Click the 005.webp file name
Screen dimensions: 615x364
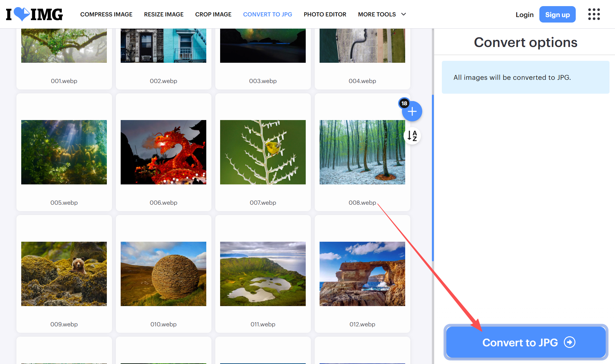(x=64, y=203)
